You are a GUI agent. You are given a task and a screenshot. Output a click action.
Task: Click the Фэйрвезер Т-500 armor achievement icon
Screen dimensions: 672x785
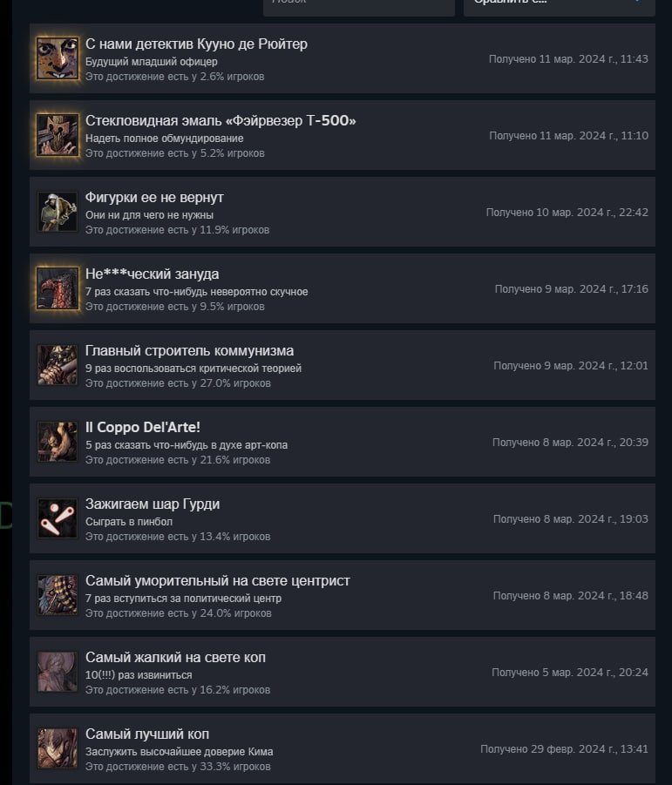click(x=58, y=135)
